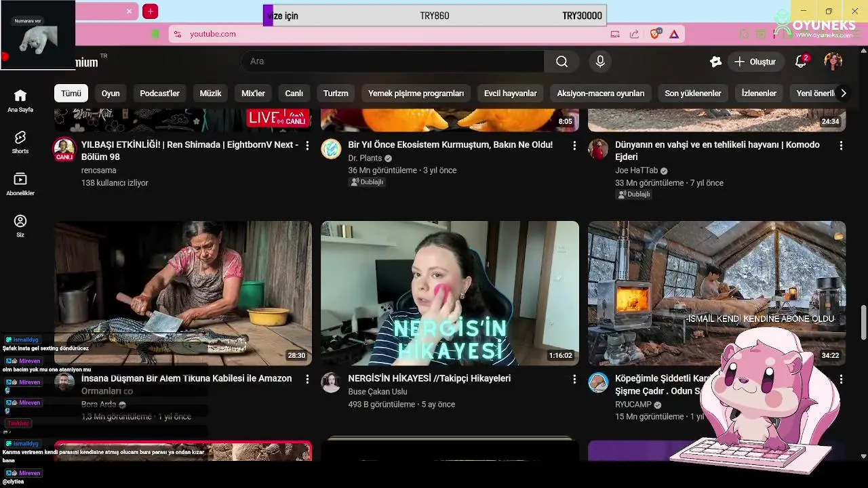The width and height of the screenshot is (868, 488).
Task: Open video title YILBAŞI ETKİNLİĞİ Ren Shimada
Action: [x=190, y=150]
